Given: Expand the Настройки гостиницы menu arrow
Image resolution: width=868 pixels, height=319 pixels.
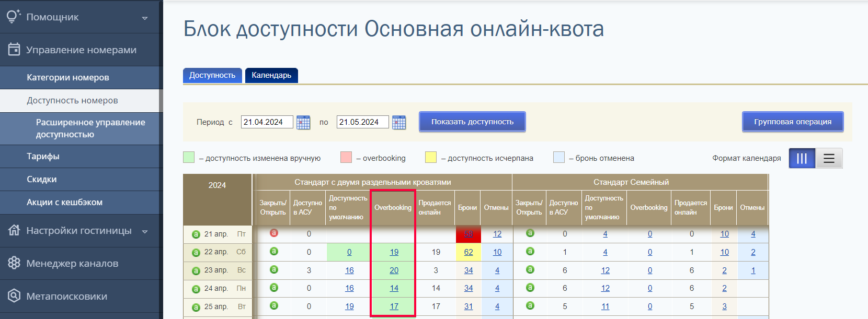Looking at the screenshot, I should point(145,231).
